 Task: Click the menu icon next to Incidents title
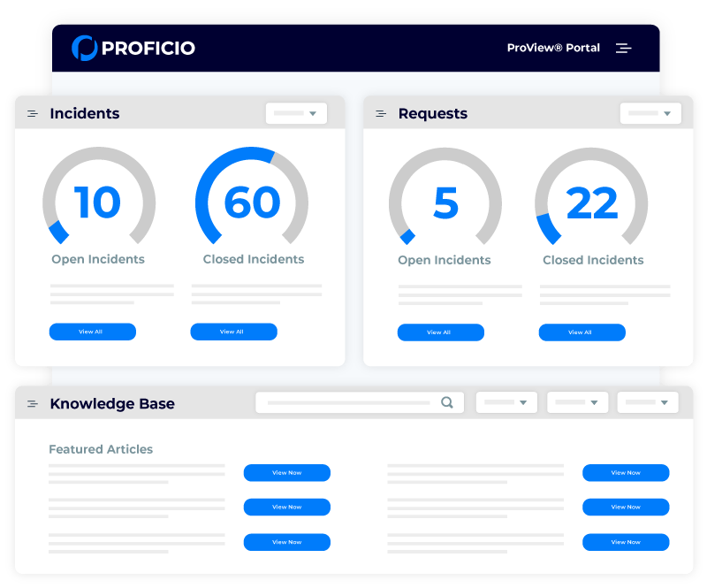33,114
